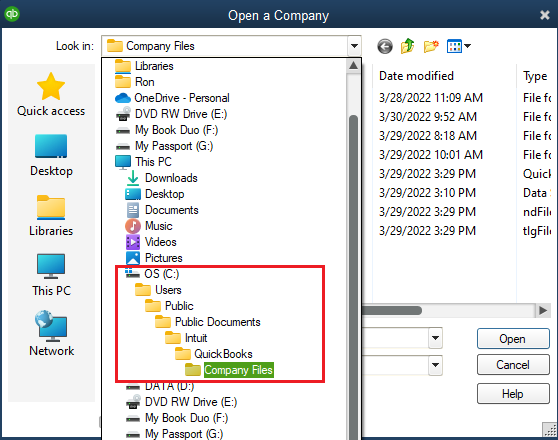Select Documents in the dropdown list
The width and height of the screenshot is (558, 440).
pos(162,210)
